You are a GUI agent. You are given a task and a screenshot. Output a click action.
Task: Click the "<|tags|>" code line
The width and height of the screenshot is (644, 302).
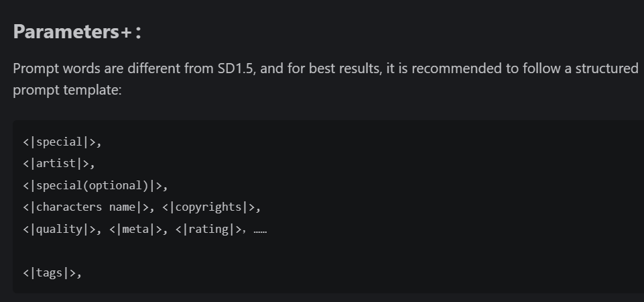(52, 272)
